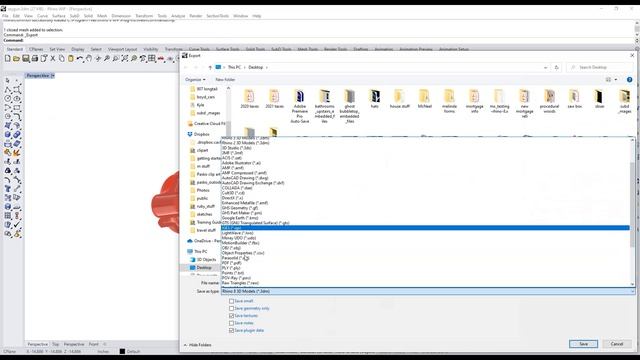The image size is (640, 360).
Task: Click the Zoom Extents icon
Action: (x=124, y=59)
